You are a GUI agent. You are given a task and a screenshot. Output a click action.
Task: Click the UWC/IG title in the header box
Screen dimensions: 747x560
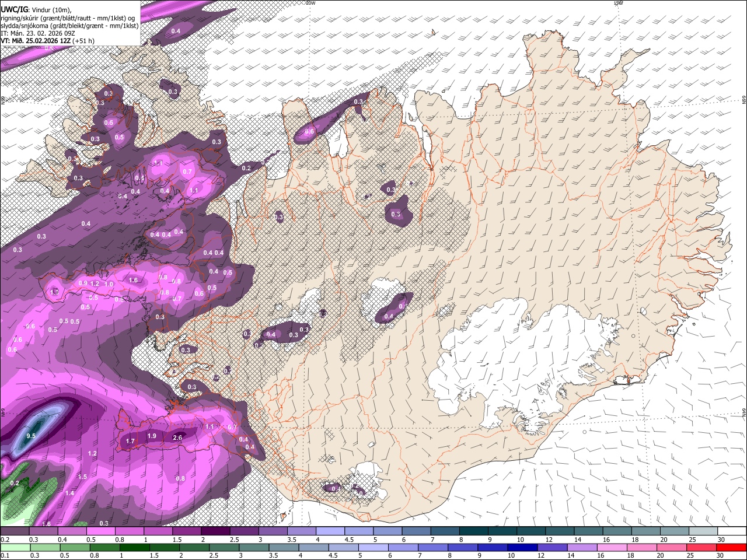pyautogui.click(x=13, y=9)
